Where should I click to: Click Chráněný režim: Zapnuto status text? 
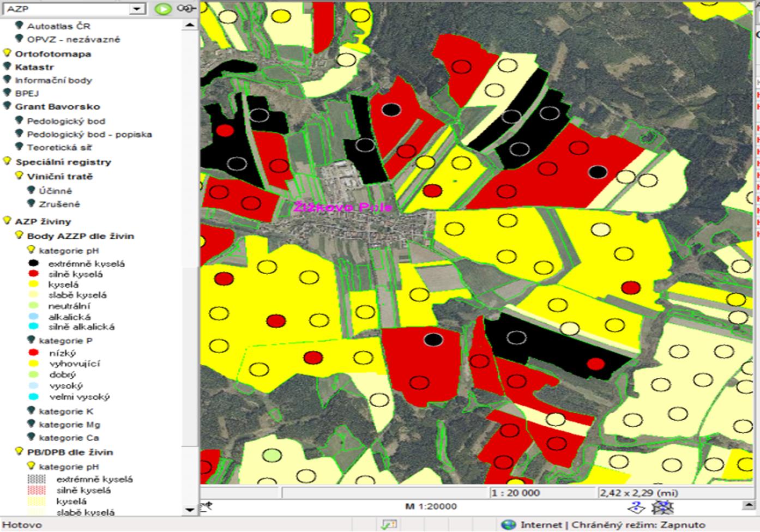638,525
